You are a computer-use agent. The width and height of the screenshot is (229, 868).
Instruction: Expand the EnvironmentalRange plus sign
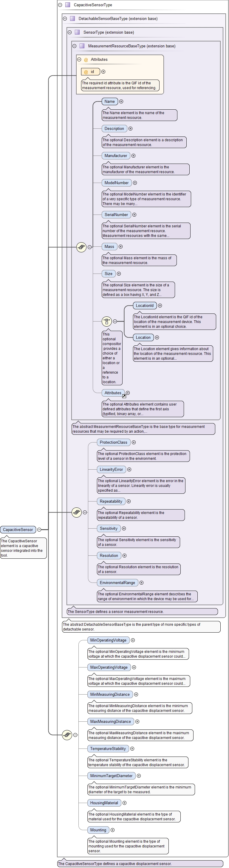141,583
